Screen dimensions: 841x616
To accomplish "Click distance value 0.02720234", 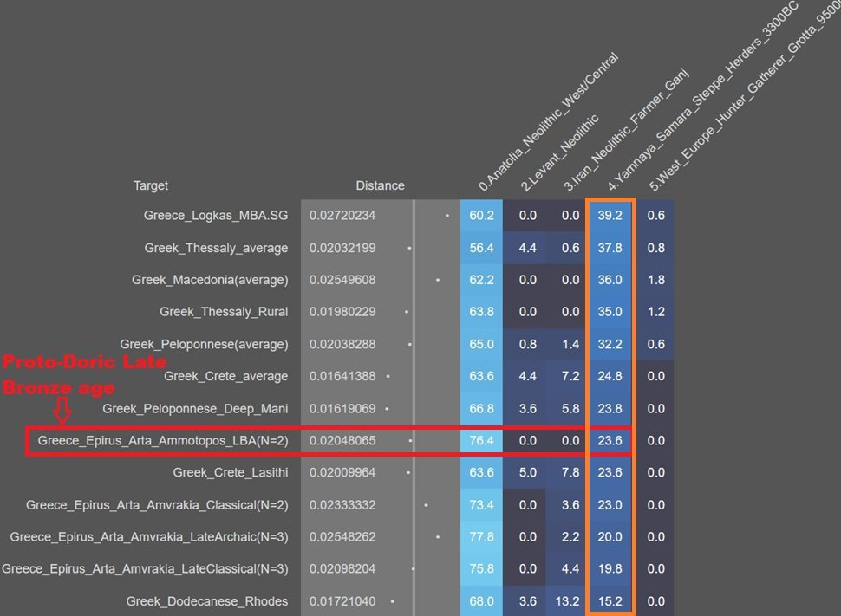I will [x=342, y=216].
